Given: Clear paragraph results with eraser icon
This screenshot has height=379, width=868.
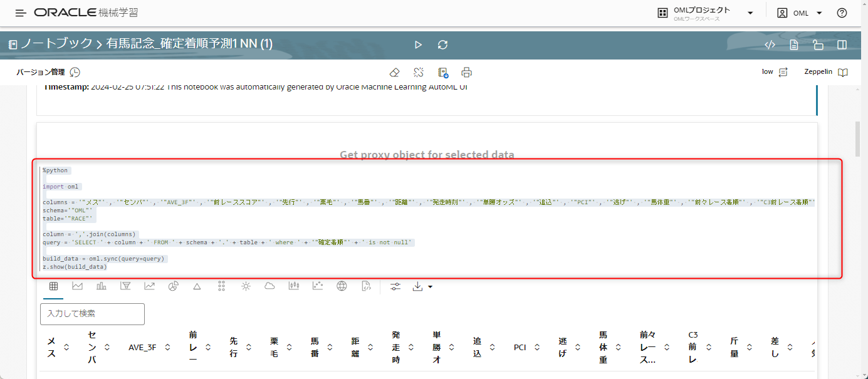Looking at the screenshot, I should tap(394, 72).
